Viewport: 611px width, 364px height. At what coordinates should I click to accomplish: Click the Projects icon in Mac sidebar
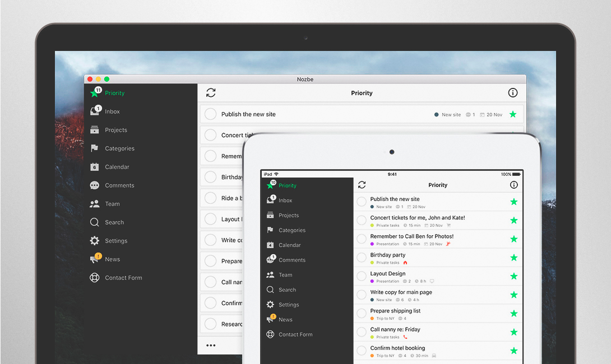[94, 129]
